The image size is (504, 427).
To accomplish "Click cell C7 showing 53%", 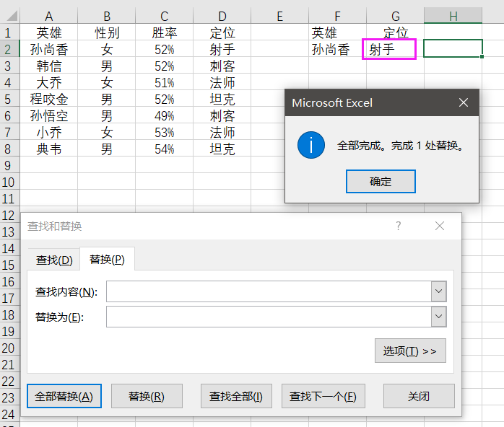I will click(164, 132).
